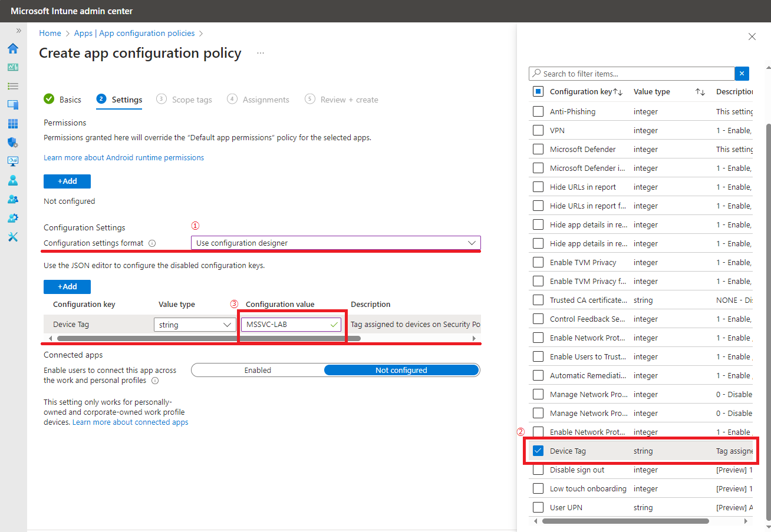Sort by Configuration key column arrows

click(618, 92)
